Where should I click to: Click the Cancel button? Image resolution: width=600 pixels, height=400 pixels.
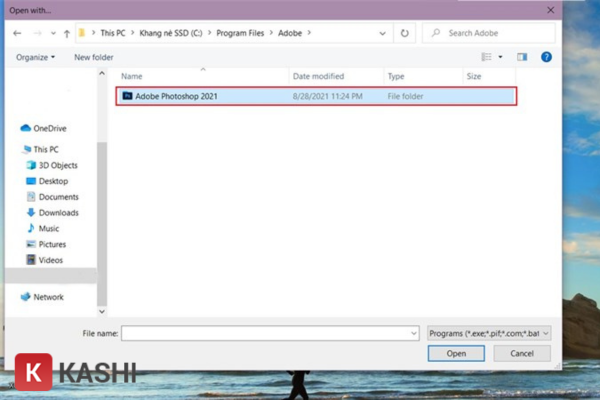tap(522, 353)
